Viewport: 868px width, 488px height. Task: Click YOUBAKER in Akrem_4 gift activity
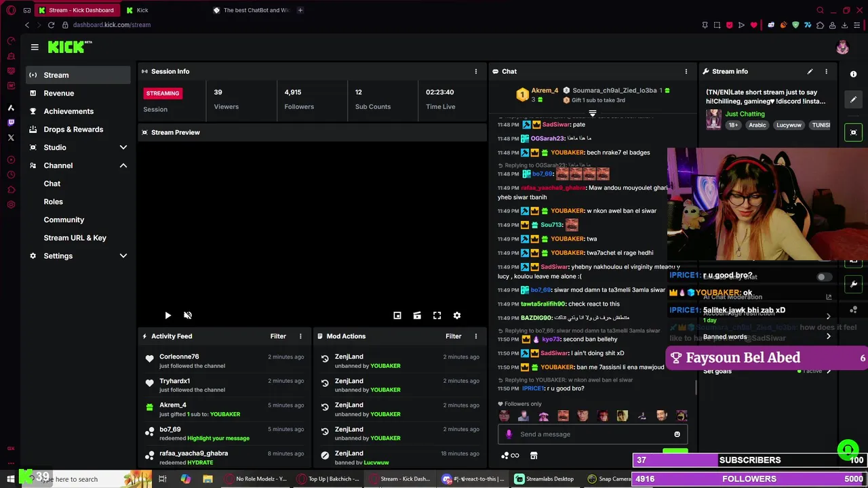[x=224, y=414]
